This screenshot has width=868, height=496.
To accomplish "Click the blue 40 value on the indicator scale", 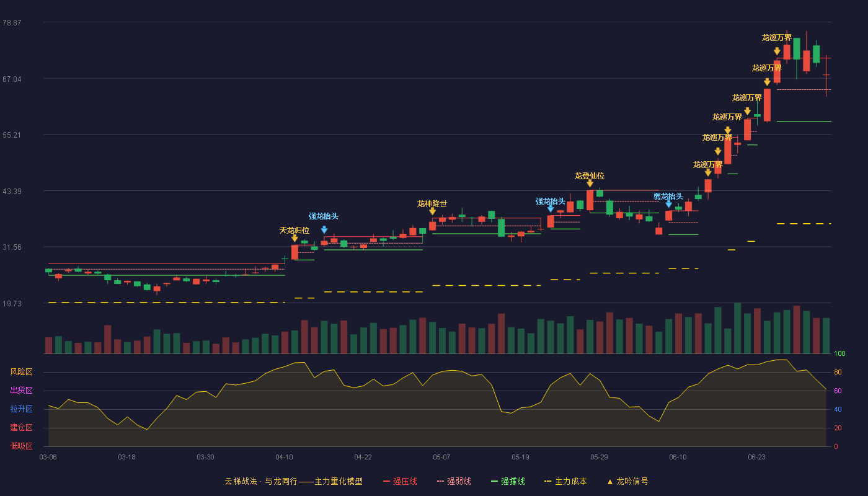I will coord(838,409).
